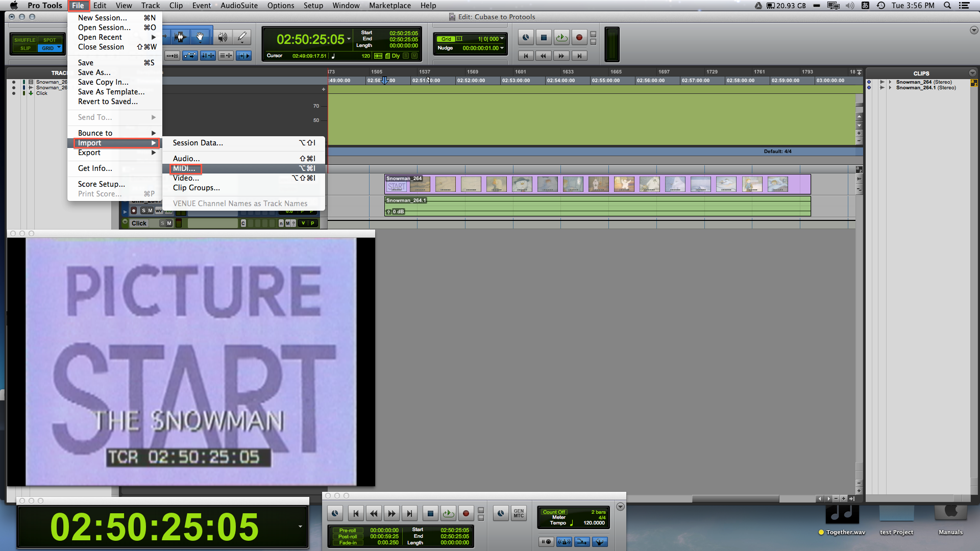Screen dimensions: 980x551
Task: Click Record in the Edit window transport
Action: coord(579,37)
